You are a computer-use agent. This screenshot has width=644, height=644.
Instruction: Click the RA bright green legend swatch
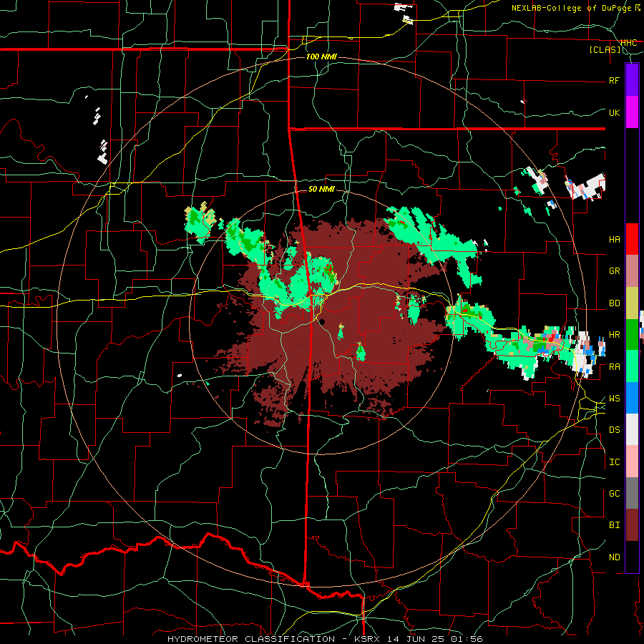coord(632,366)
